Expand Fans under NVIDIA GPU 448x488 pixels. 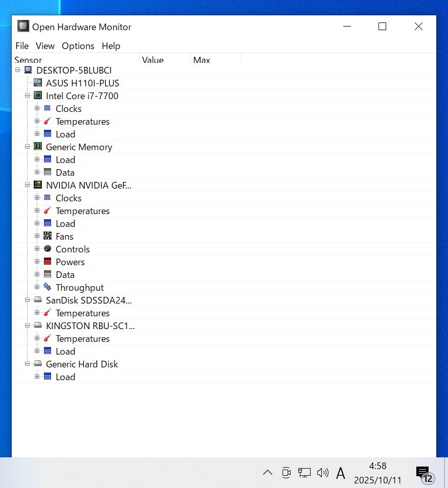coord(37,236)
